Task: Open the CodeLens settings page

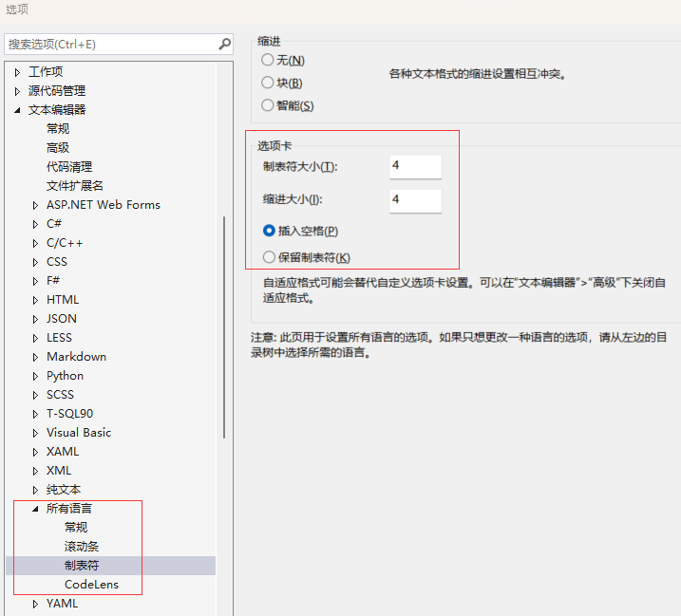Action: click(x=91, y=585)
